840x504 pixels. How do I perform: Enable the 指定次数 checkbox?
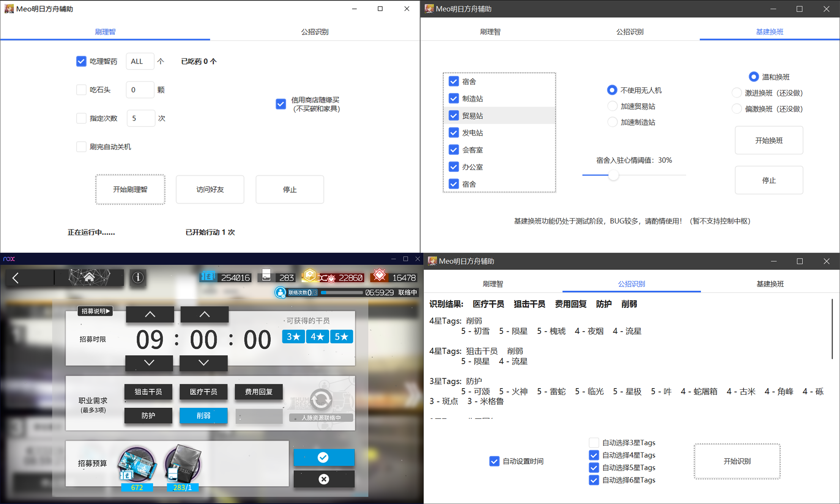coord(81,118)
